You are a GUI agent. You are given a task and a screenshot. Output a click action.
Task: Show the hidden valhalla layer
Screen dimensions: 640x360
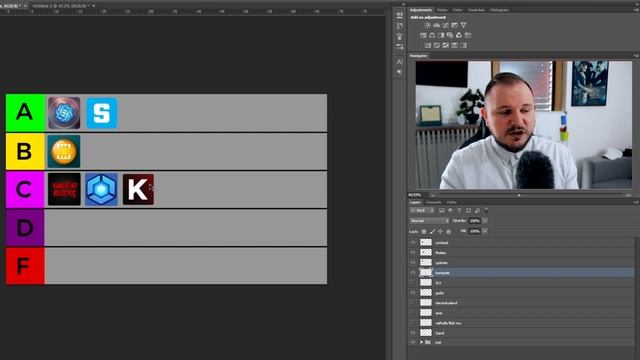[413, 323]
